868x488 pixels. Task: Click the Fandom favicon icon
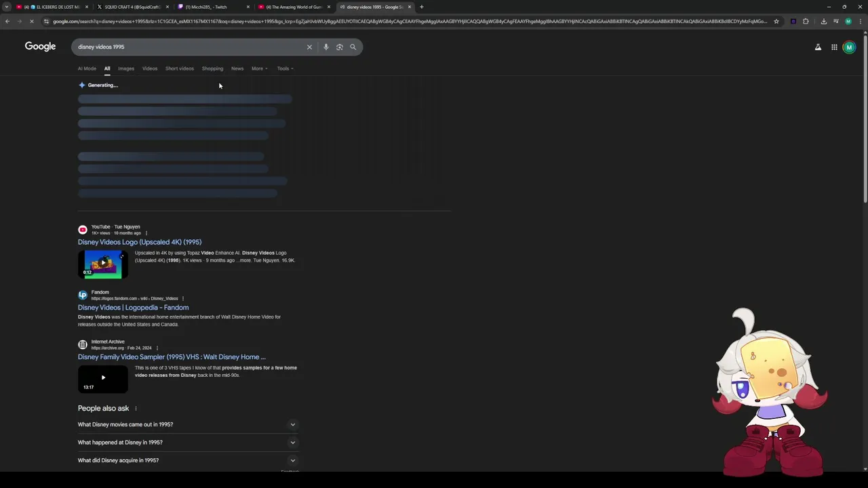pos(83,295)
